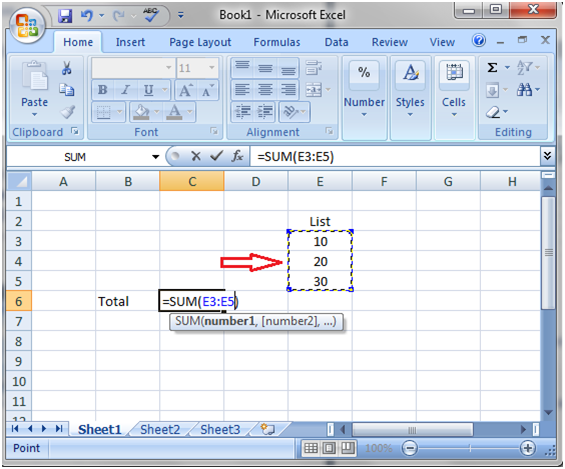Toggle center text alignment
The image size is (565, 469).
click(265, 90)
